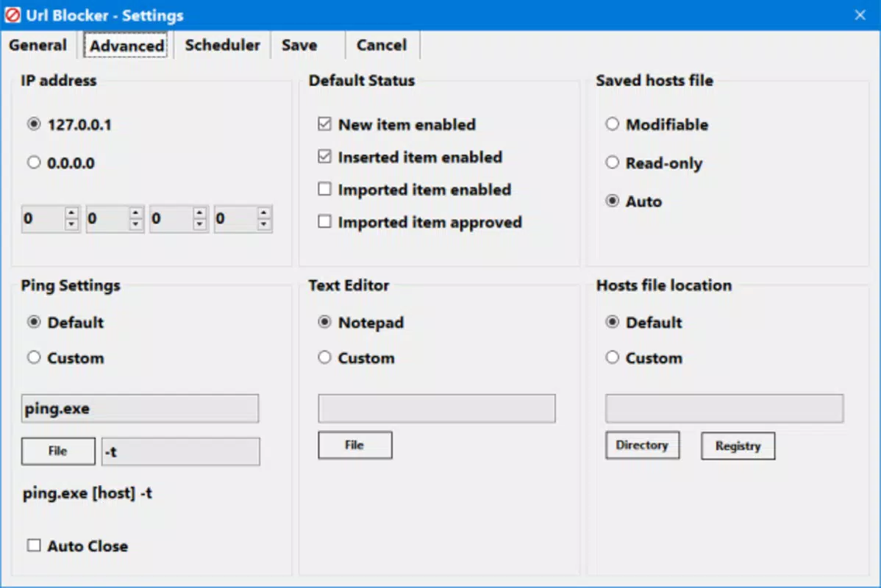
Task: Decrease the second IP octet value
Action: coord(135,224)
